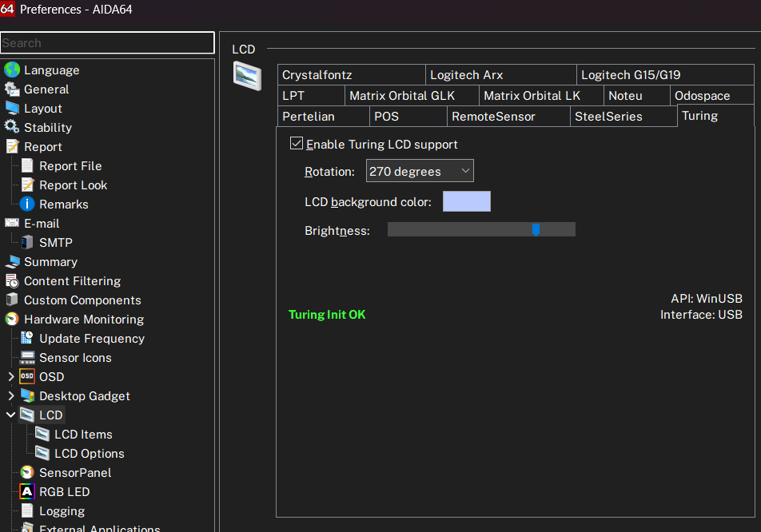Click the LCD tree node icon
The width and height of the screenshot is (761, 532).
click(27, 415)
